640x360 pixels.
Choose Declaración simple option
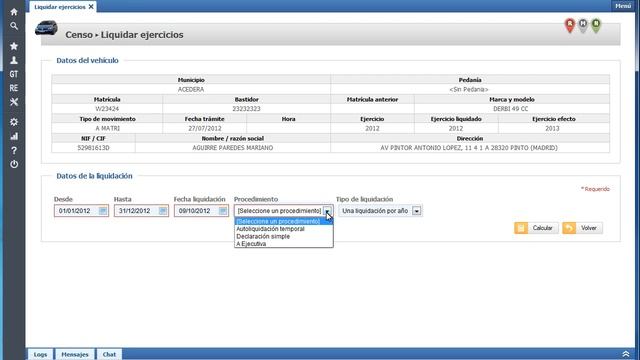[284, 236]
